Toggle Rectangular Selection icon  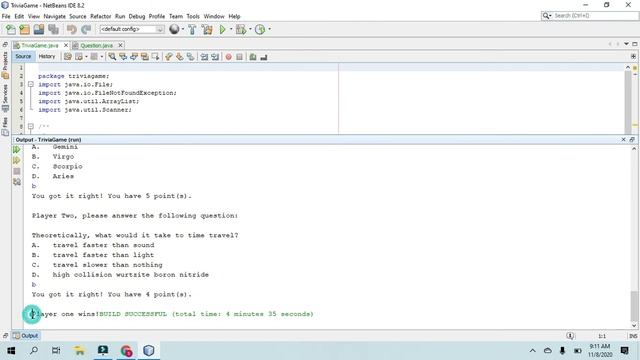pyautogui.click(x=156, y=57)
